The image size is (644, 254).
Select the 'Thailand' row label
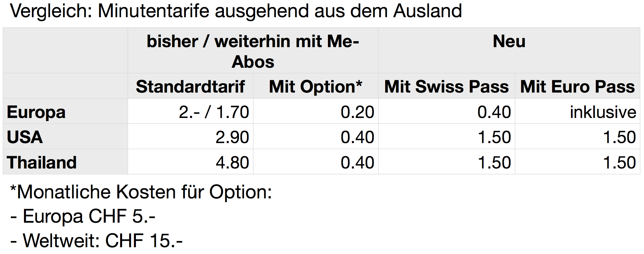(42, 163)
